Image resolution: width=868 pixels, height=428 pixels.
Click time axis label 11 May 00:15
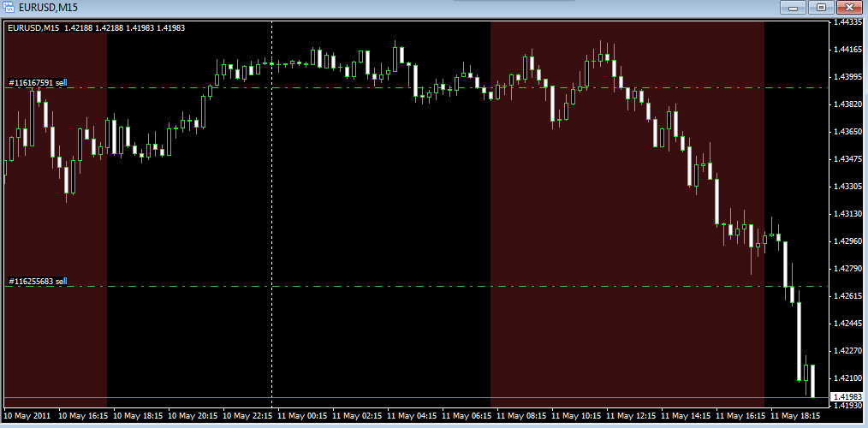(301, 415)
